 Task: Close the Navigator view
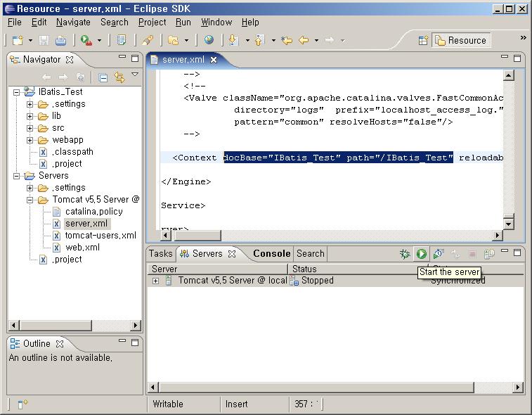(70, 60)
